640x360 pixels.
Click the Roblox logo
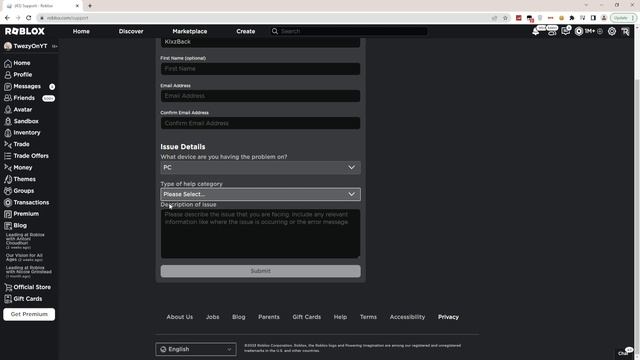pos(24,31)
